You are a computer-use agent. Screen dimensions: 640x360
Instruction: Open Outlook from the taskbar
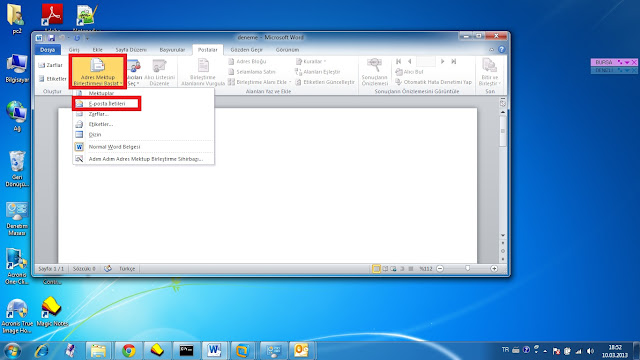coord(301,351)
